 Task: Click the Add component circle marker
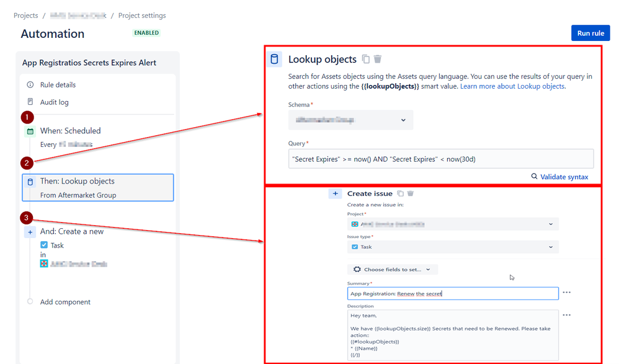pos(30,301)
